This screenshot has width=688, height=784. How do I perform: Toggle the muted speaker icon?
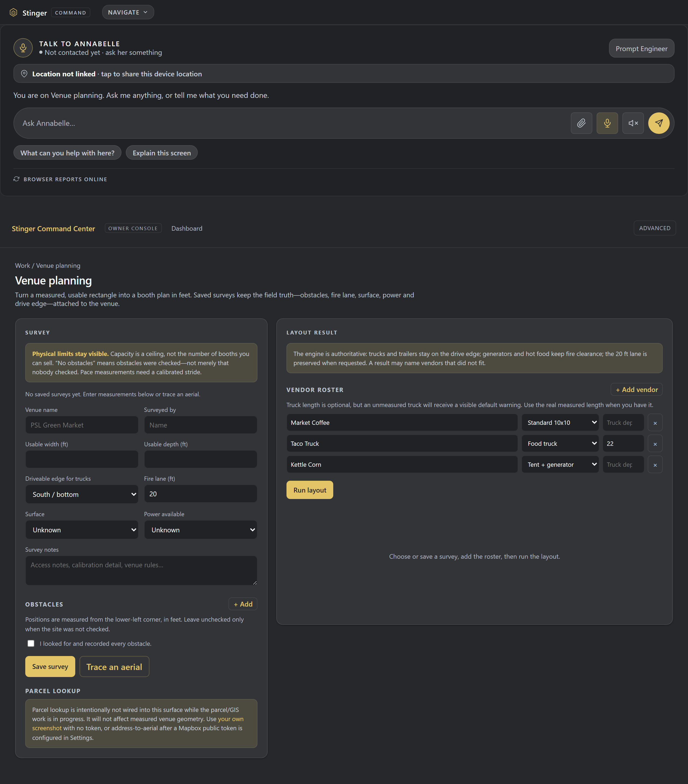pos(633,123)
